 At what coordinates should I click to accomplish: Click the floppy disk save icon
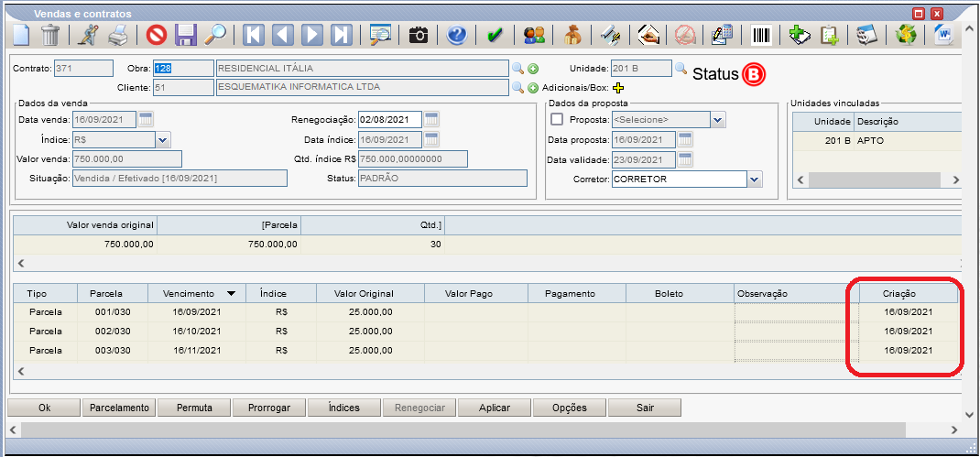click(x=186, y=35)
